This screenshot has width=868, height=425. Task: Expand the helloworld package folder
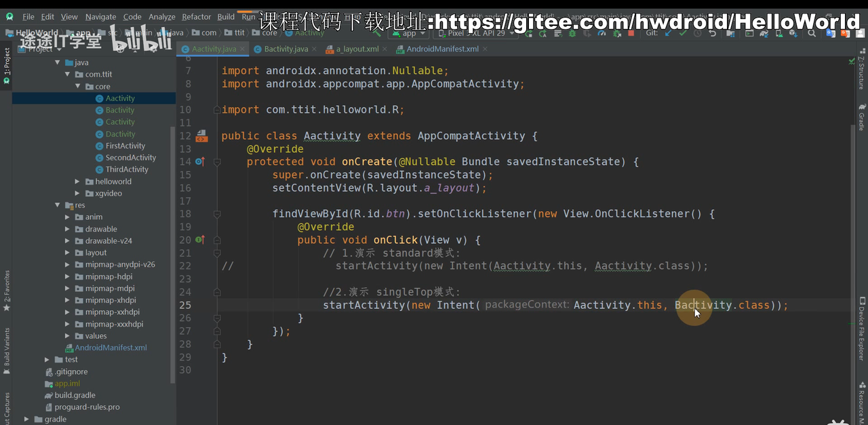pos(79,182)
